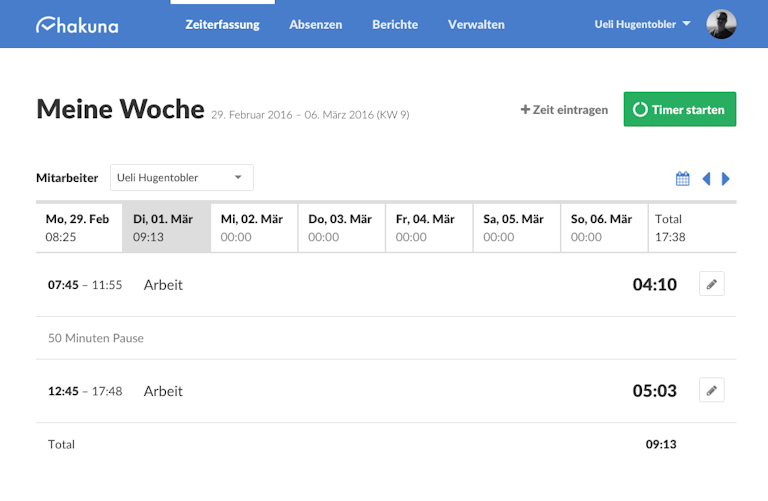Open the user profile avatar

[721, 24]
